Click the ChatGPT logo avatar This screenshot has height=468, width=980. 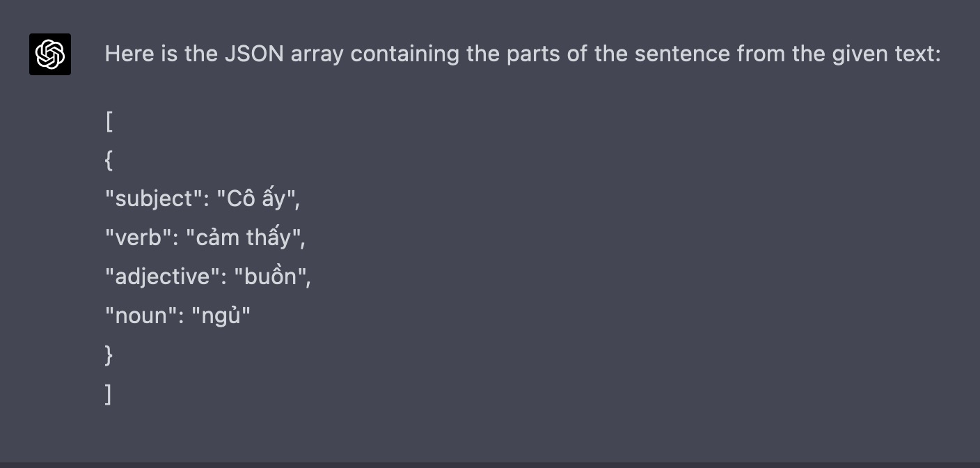click(50, 54)
